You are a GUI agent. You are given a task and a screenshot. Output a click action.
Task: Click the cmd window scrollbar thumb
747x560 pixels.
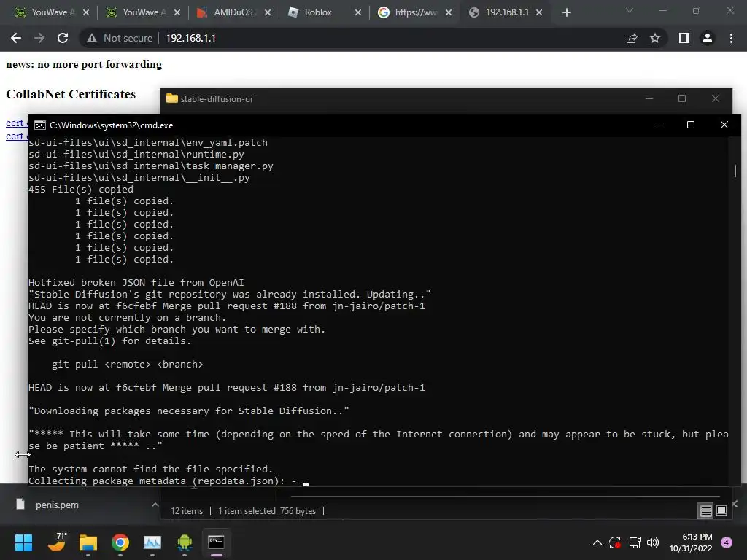click(x=735, y=171)
